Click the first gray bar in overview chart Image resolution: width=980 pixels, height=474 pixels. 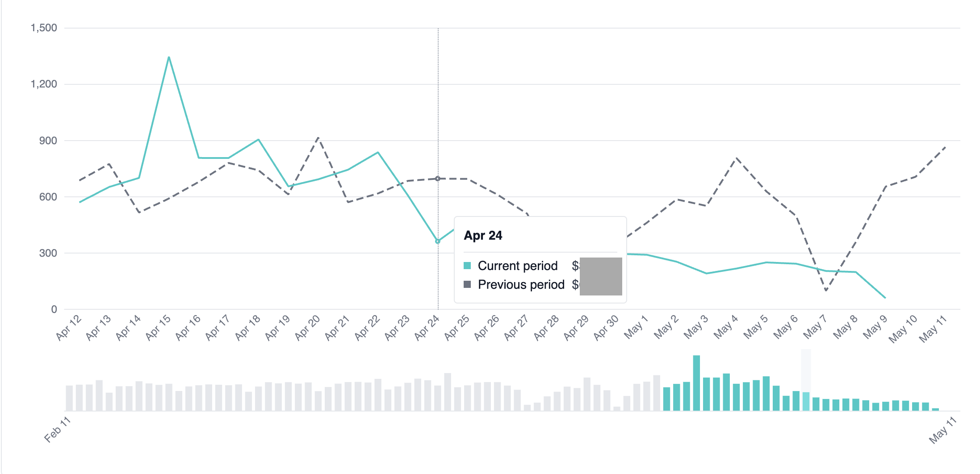tap(69, 398)
